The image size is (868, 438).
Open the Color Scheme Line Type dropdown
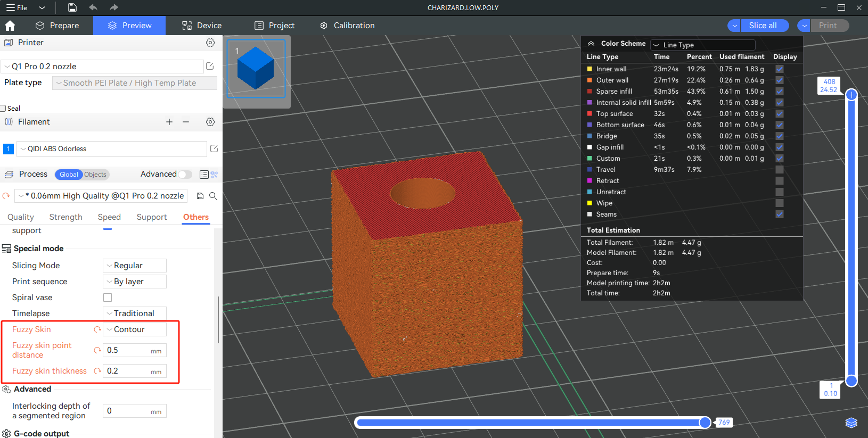click(703, 45)
